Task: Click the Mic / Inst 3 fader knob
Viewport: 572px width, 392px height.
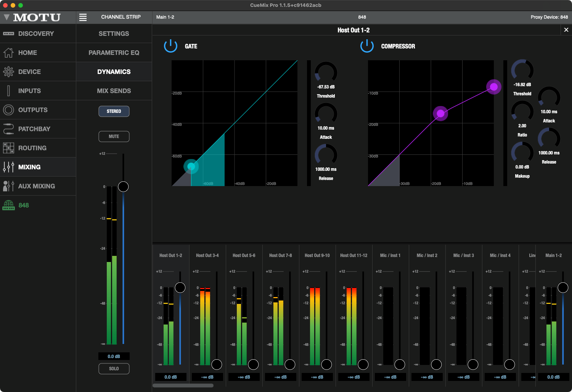Action: click(473, 365)
